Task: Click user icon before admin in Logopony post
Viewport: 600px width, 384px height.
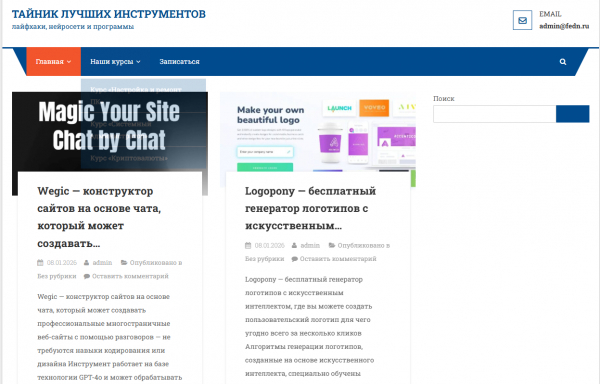Action: (294, 246)
